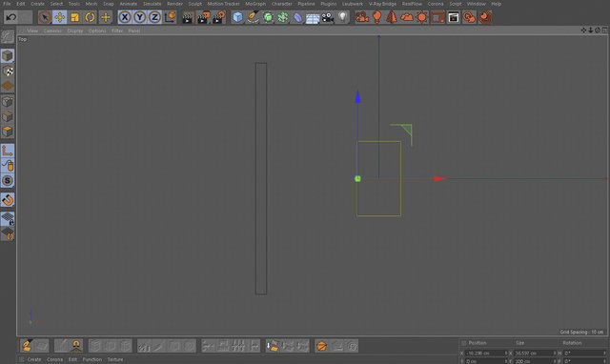Select the Scale tool
The width and height of the screenshot is (610, 364).
tap(74, 17)
